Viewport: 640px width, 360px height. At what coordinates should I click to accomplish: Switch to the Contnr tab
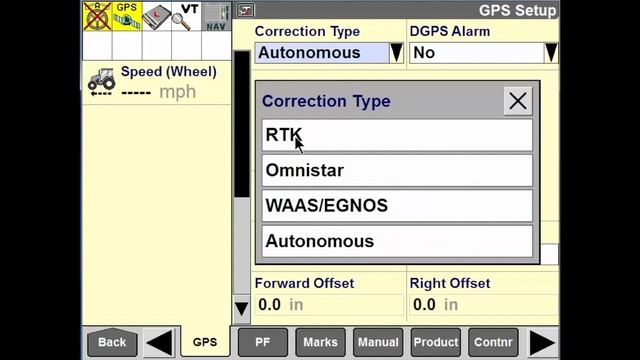coord(493,342)
